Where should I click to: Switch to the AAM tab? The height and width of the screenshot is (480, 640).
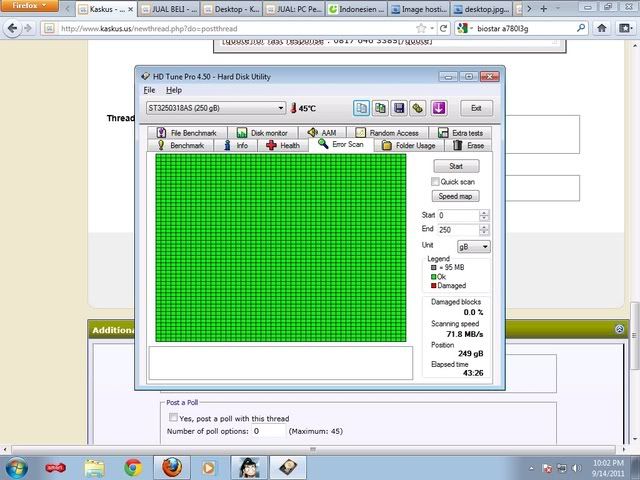click(322, 133)
